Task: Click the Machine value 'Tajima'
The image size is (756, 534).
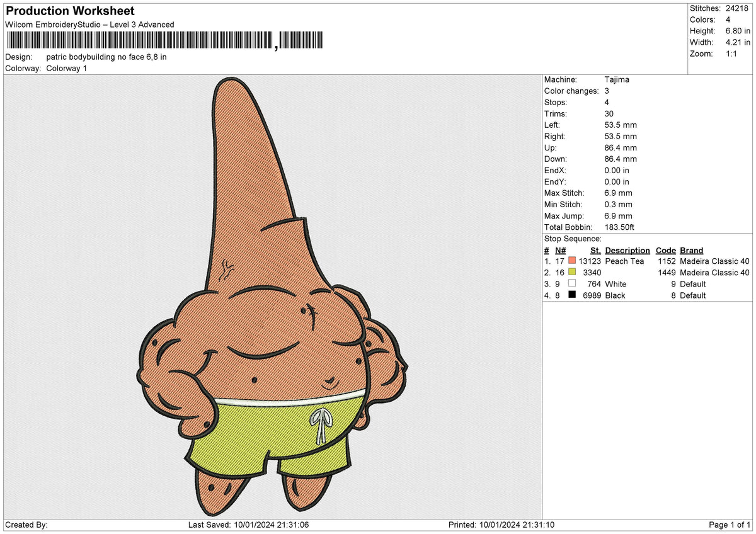Action: (x=617, y=79)
